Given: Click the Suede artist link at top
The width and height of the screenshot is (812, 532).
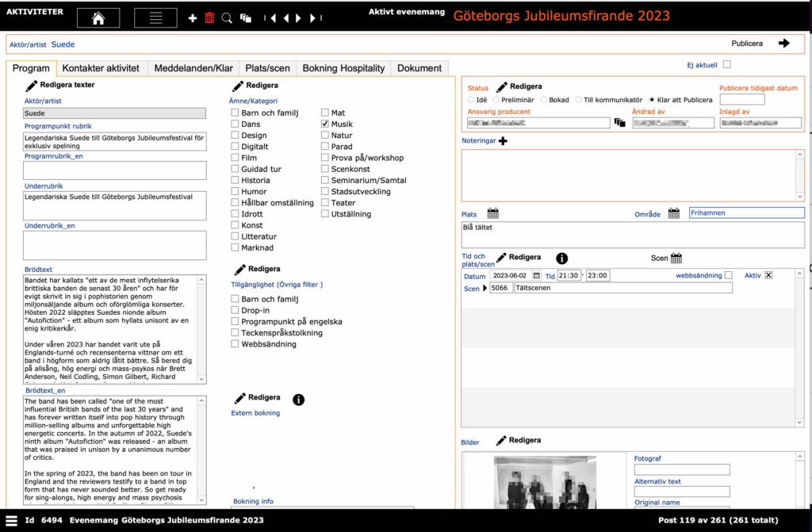Looking at the screenshot, I should (63, 44).
